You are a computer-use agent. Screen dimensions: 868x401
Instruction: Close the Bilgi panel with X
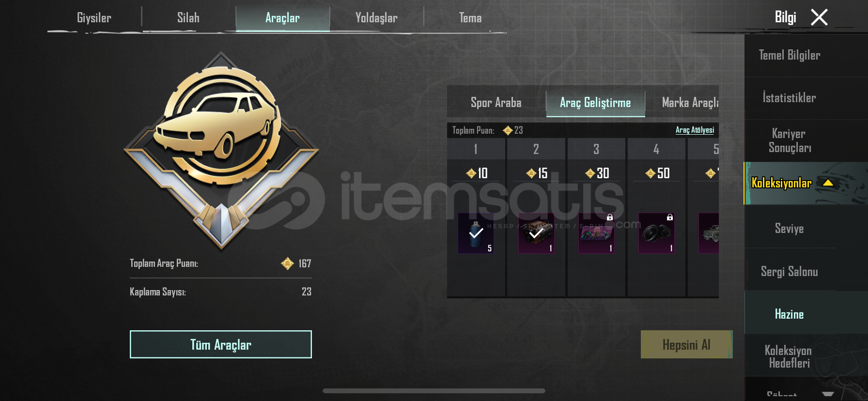[x=819, y=17]
